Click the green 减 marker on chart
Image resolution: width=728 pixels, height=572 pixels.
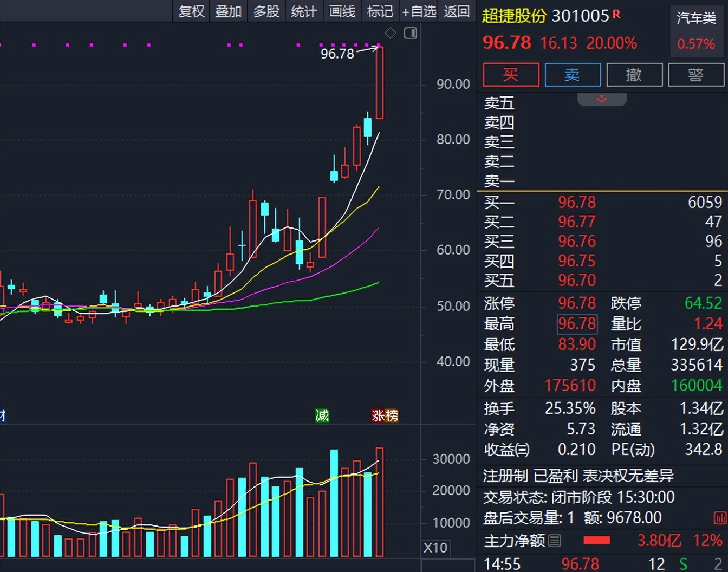point(322,415)
